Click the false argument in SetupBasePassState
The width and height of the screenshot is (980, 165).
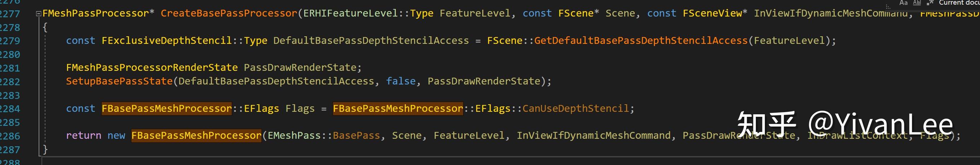401,81
